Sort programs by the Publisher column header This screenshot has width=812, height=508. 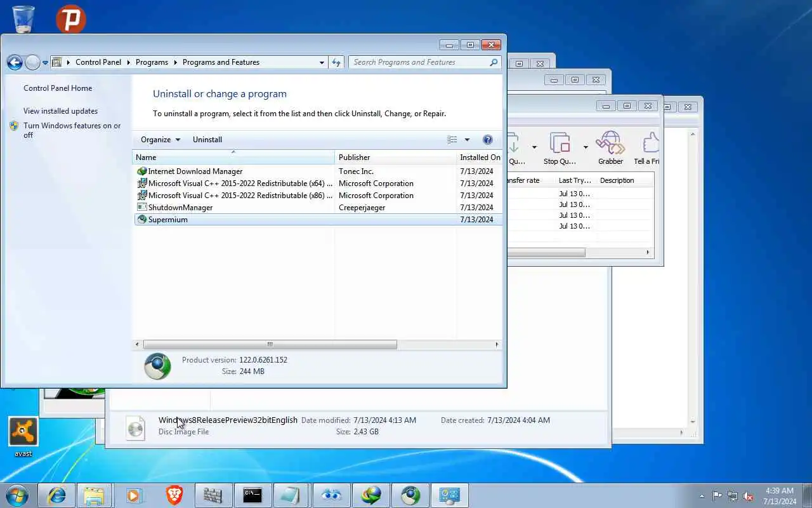(395, 157)
